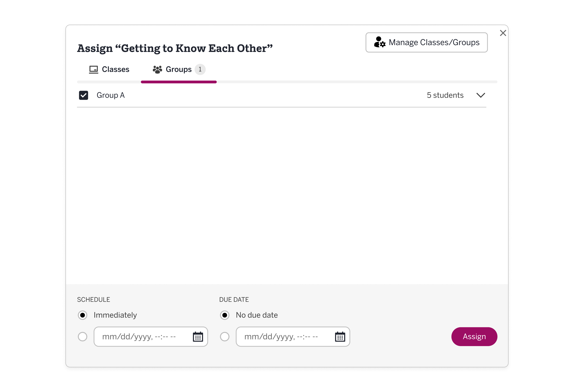This screenshot has width=574, height=392.
Task: Select the Groups tab
Action: pos(178,70)
